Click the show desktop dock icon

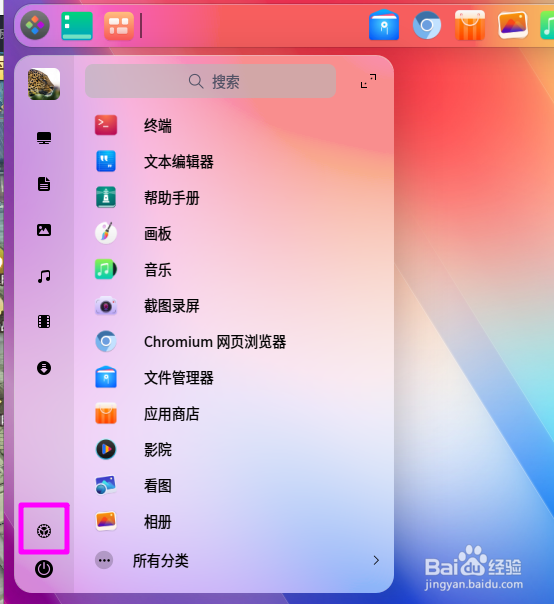(x=77, y=26)
